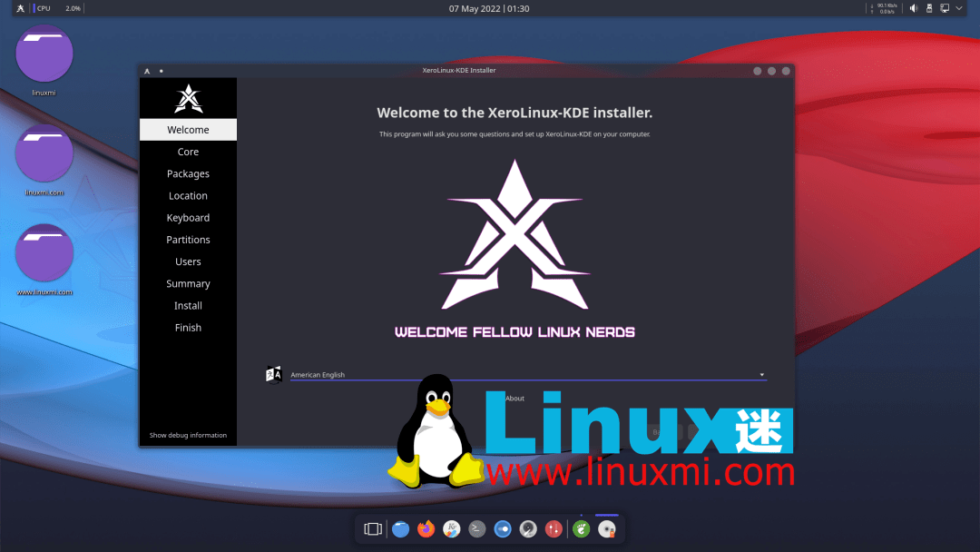Select the Core step in sidebar
This screenshot has height=552, width=980.
[x=188, y=152]
